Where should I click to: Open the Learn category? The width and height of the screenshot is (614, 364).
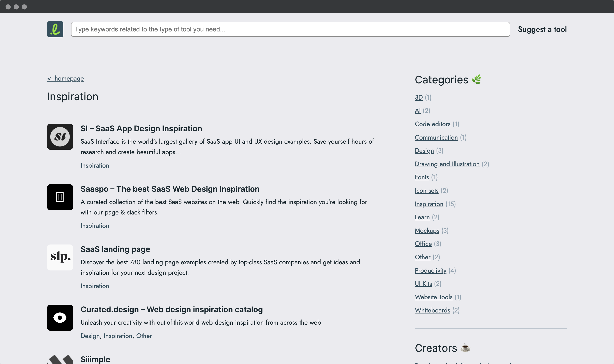(422, 217)
